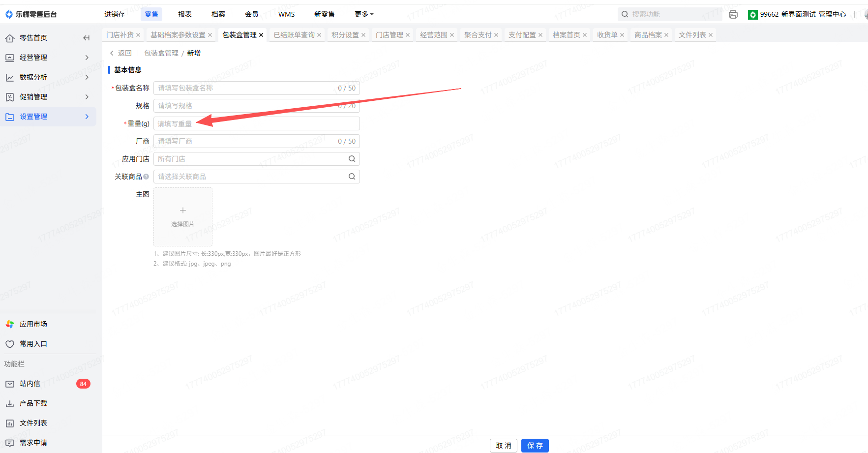
Task: Click the 保存 button
Action: [535, 446]
